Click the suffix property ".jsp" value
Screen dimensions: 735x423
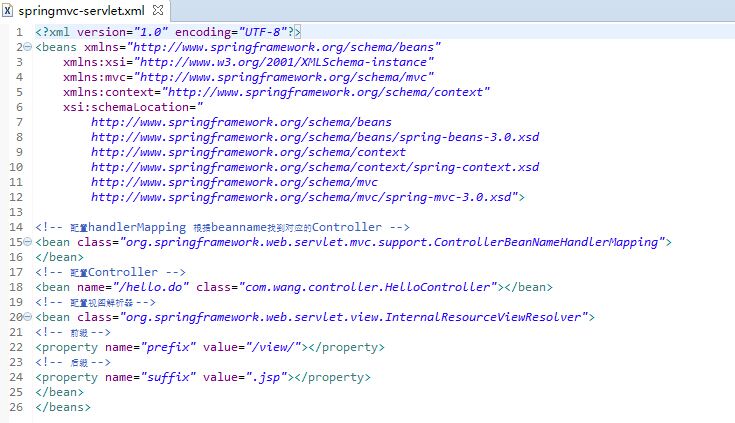point(267,377)
